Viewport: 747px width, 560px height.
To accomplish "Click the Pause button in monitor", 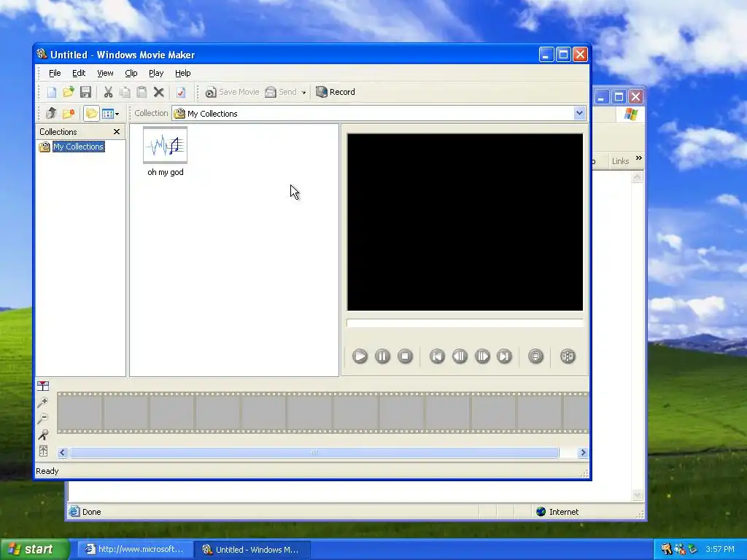I will tap(382, 356).
